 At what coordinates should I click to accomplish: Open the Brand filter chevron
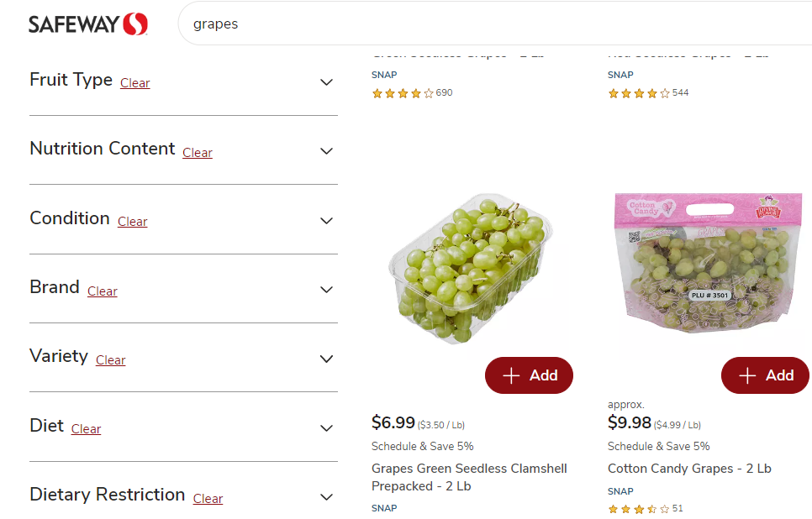pos(327,290)
